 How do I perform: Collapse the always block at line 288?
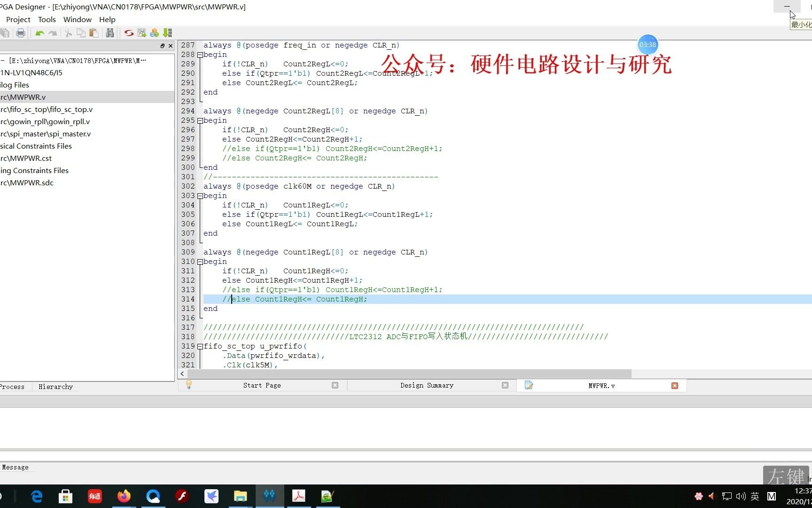(199, 55)
